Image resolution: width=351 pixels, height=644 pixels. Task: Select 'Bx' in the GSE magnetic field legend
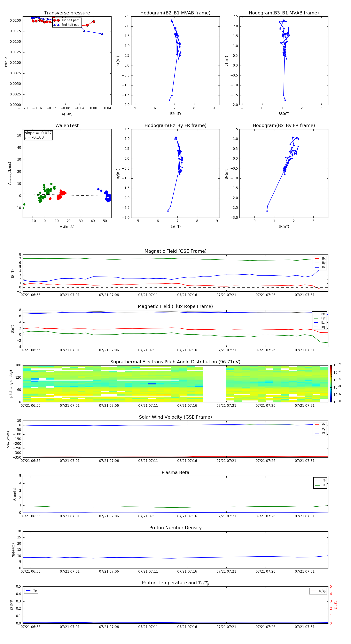pyautogui.click(x=320, y=259)
